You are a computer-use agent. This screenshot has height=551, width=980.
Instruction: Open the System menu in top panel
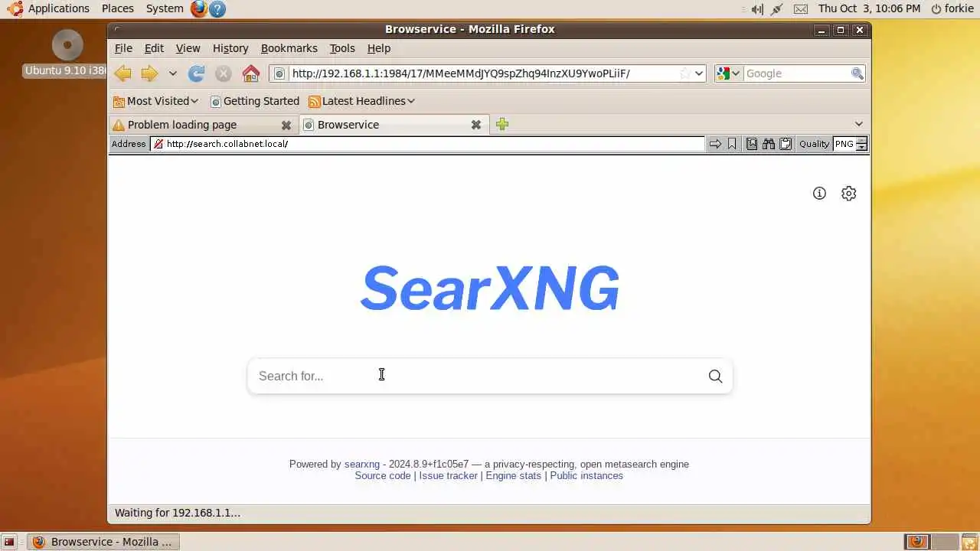click(165, 8)
